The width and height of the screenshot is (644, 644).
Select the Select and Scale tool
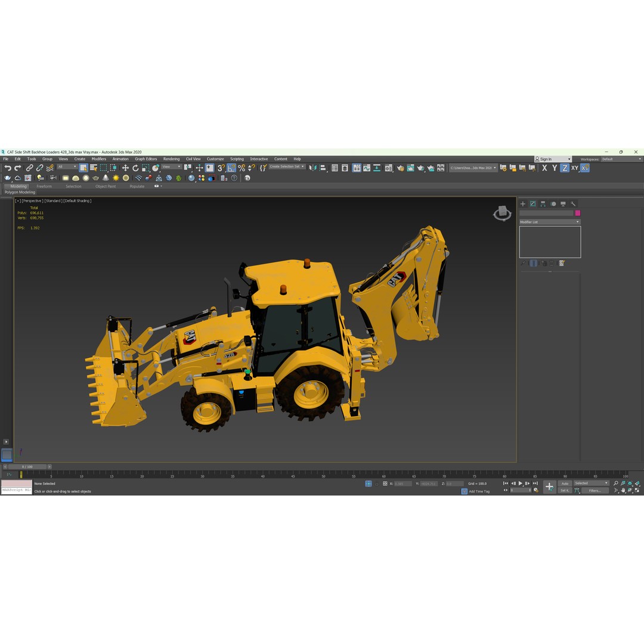click(x=145, y=168)
